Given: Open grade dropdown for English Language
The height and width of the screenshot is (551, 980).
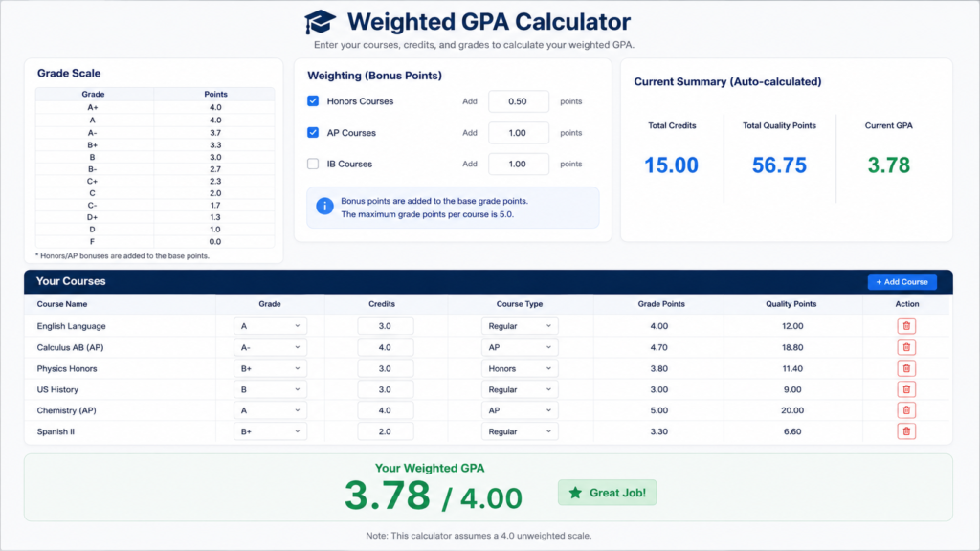Looking at the screenshot, I should pos(270,326).
